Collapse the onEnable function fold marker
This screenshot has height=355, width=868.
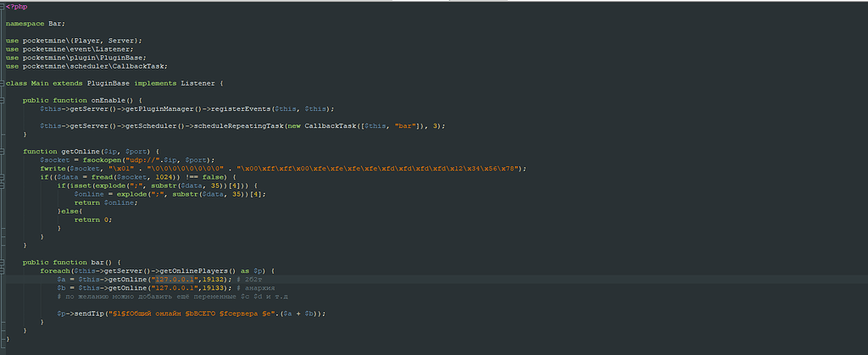click(x=3, y=100)
